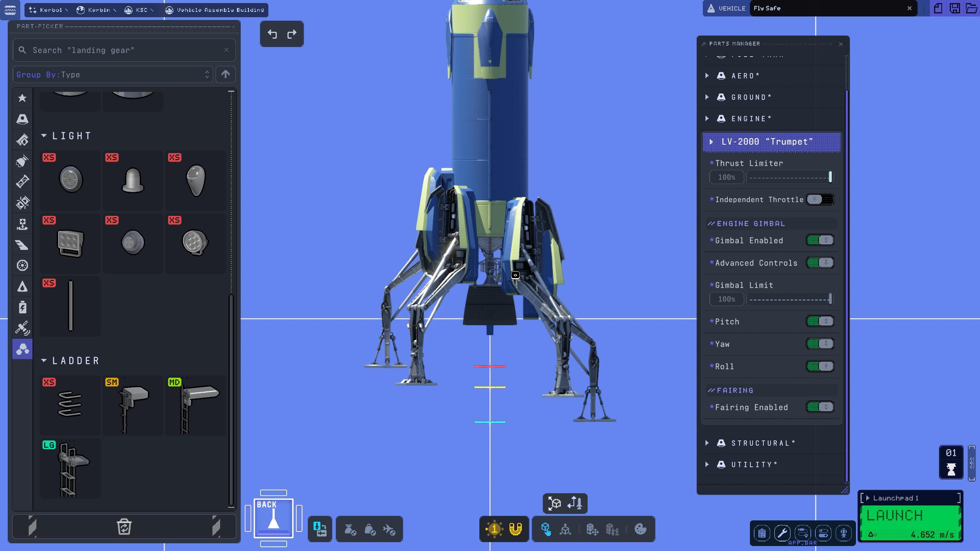The width and height of the screenshot is (980, 551).
Task: Click the Vehicle Assembly Building breadcrumb
Action: point(215,10)
